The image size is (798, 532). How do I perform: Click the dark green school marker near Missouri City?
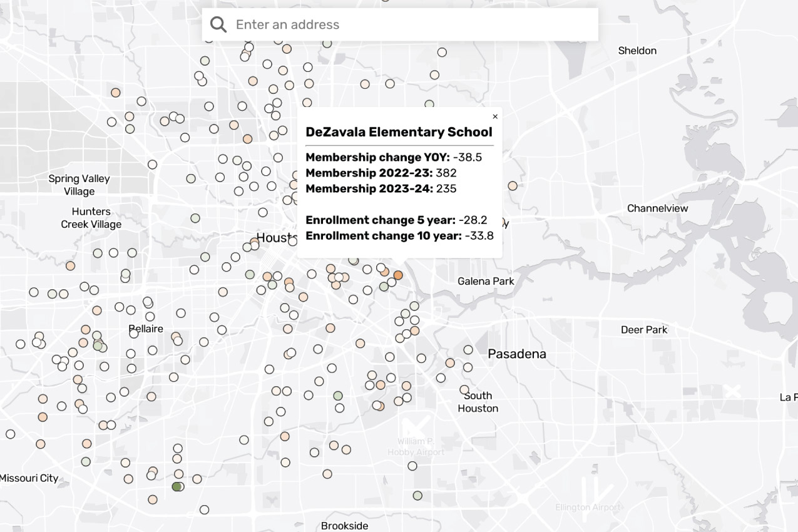tap(175, 485)
